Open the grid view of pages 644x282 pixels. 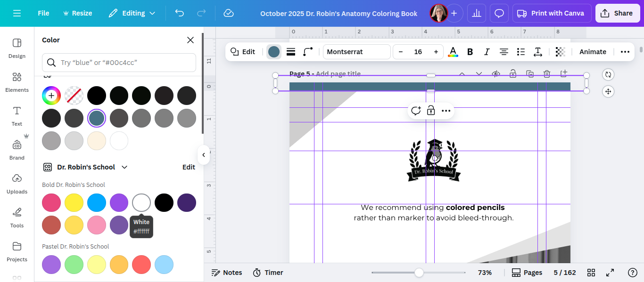tap(591, 273)
